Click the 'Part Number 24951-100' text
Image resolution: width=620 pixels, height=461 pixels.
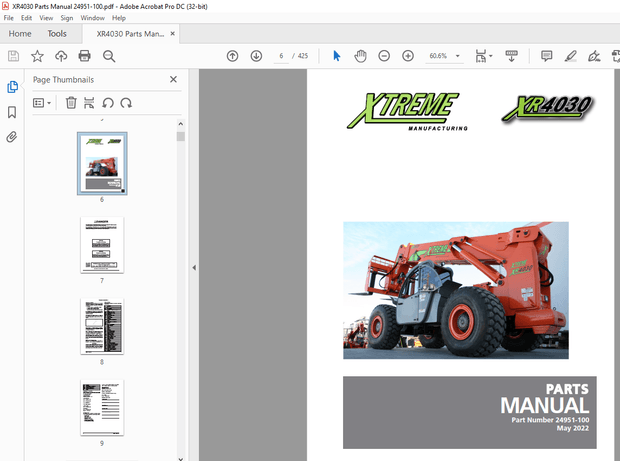click(550, 420)
